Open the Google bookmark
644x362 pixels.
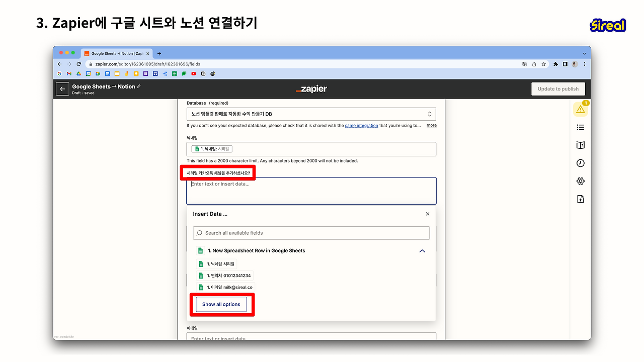60,74
